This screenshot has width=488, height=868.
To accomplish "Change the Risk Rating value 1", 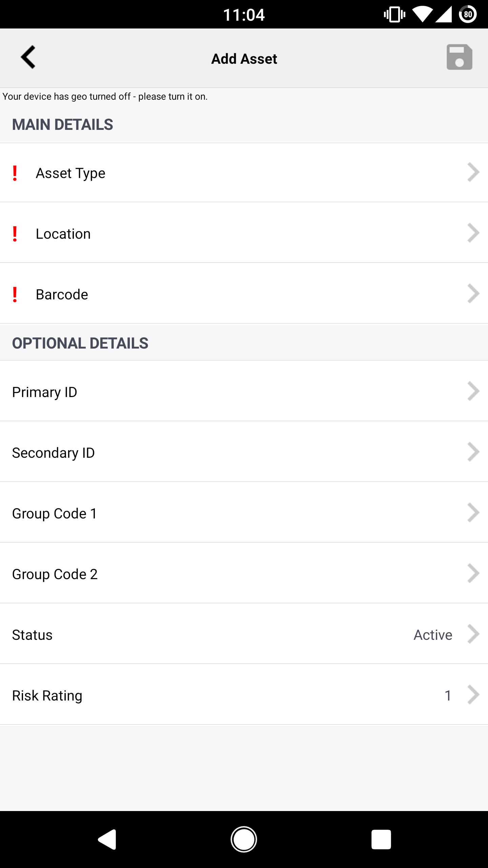I will pos(448,696).
